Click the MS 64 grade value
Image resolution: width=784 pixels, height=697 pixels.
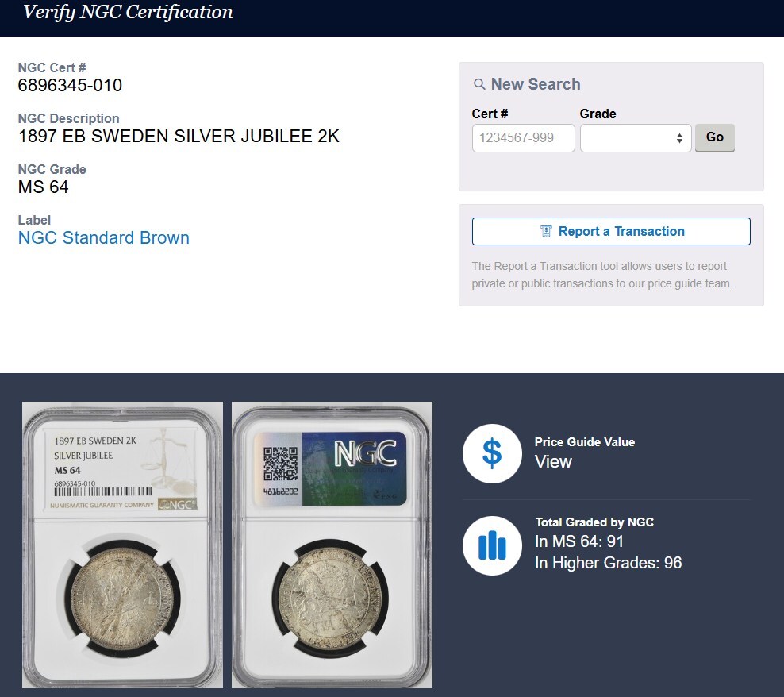(x=44, y=187)
